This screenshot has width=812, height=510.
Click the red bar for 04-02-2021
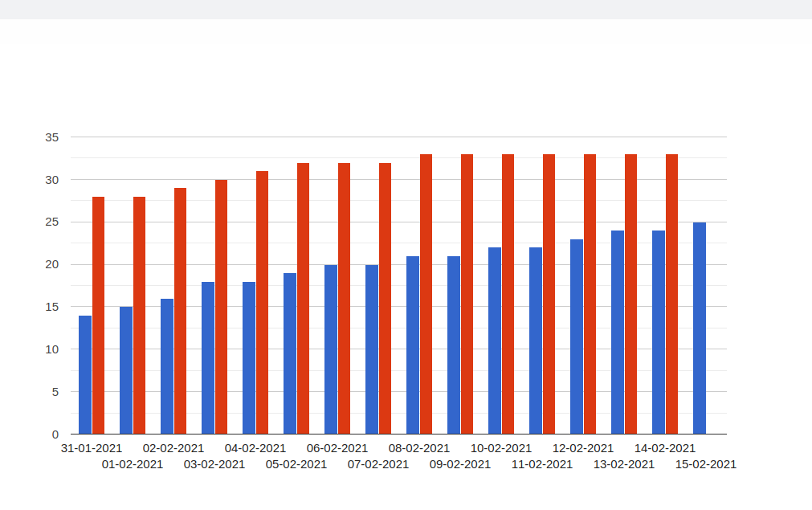(263, 303)
